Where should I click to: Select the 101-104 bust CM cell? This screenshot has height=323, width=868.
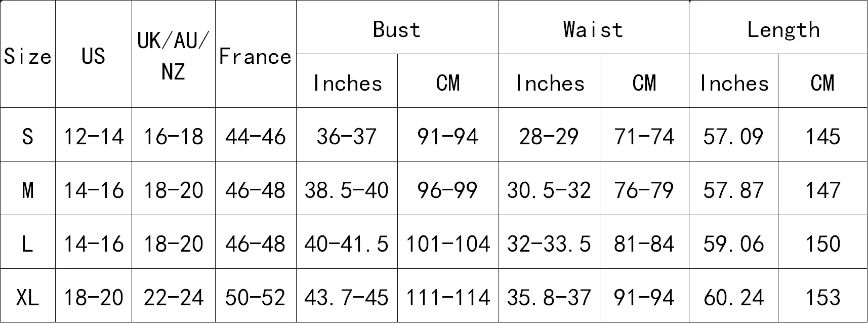[448, 242]
